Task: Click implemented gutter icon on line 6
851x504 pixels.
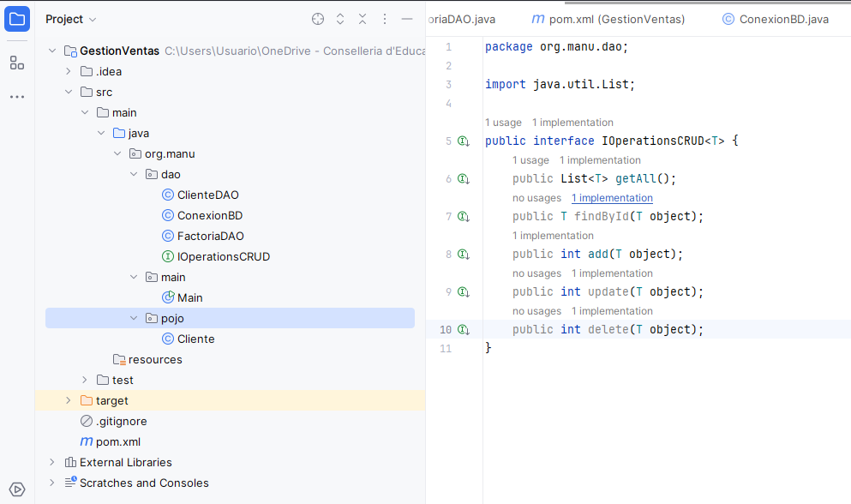Action: click(464, 178)
